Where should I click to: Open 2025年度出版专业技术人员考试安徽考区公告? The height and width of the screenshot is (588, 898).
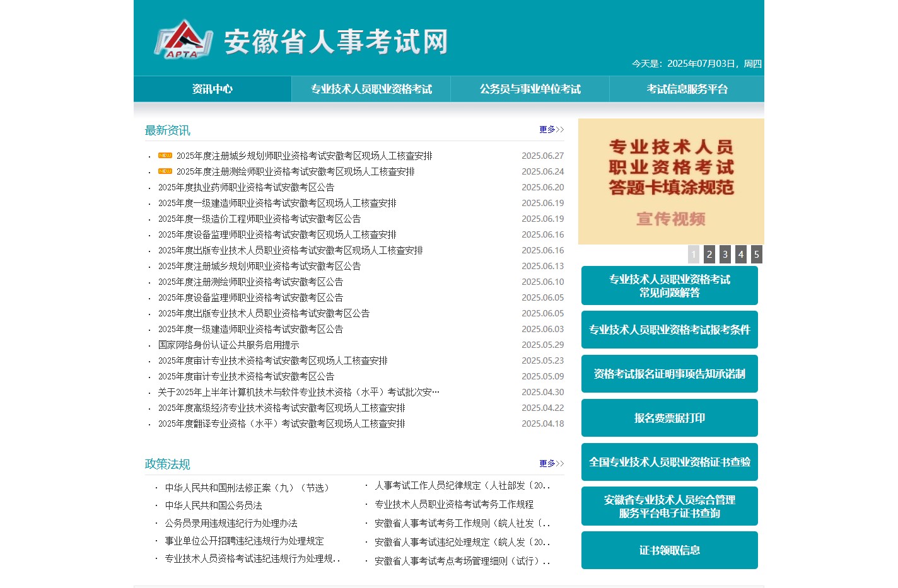coord(264,313)
